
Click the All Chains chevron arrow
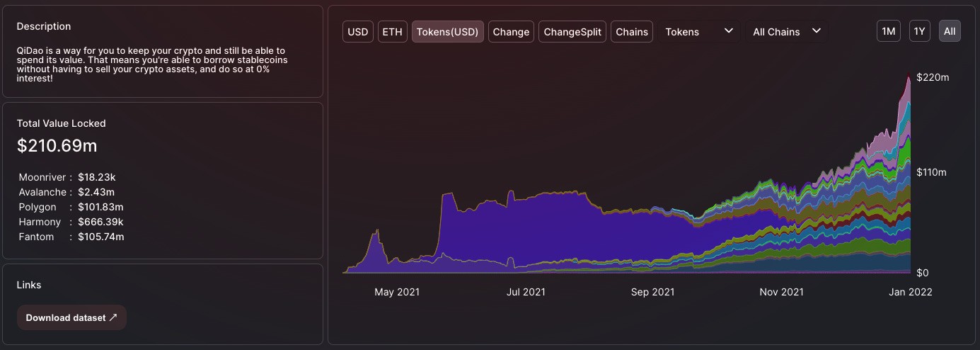coord(817,31)
